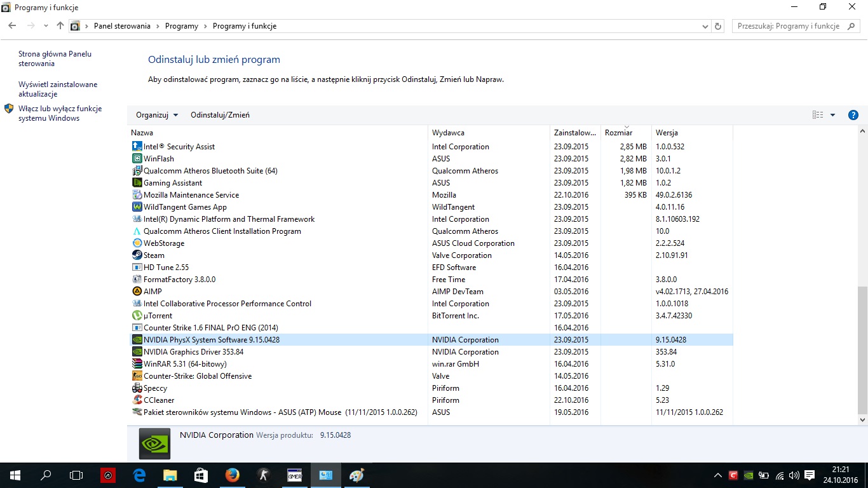Click the Qualcomm Atheros Bluetooth Suite icon
Viewport: 868px width, 488px height.
pyautogui.click(x=137, y=171)
